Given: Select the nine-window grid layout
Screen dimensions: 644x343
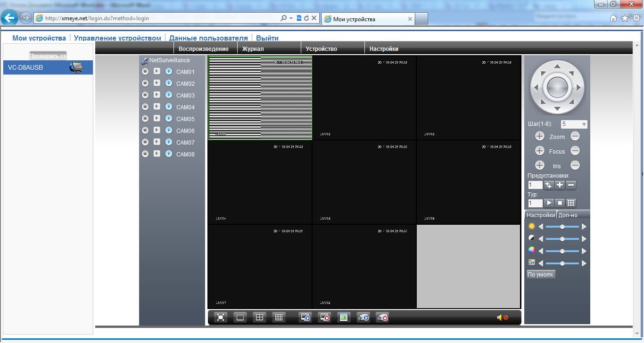Looking at the screenshot, I should click(x=279, y=318).
